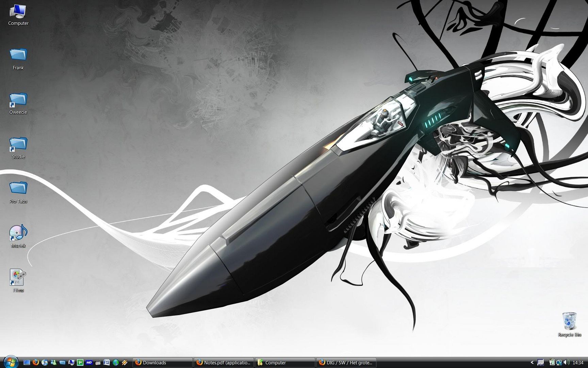Switch to Notes.pdf Firefox taskbar window
This screenshot has height=368, width=588.
223,363
